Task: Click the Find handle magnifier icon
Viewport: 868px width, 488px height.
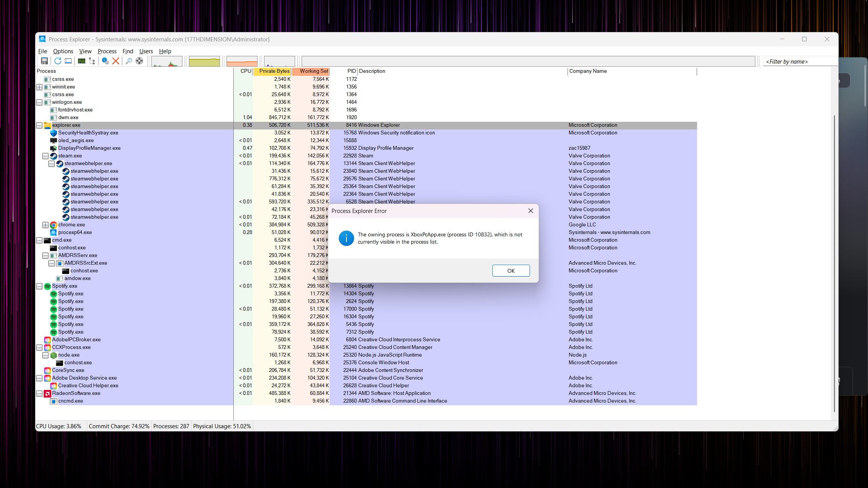Action: (129, 61)
